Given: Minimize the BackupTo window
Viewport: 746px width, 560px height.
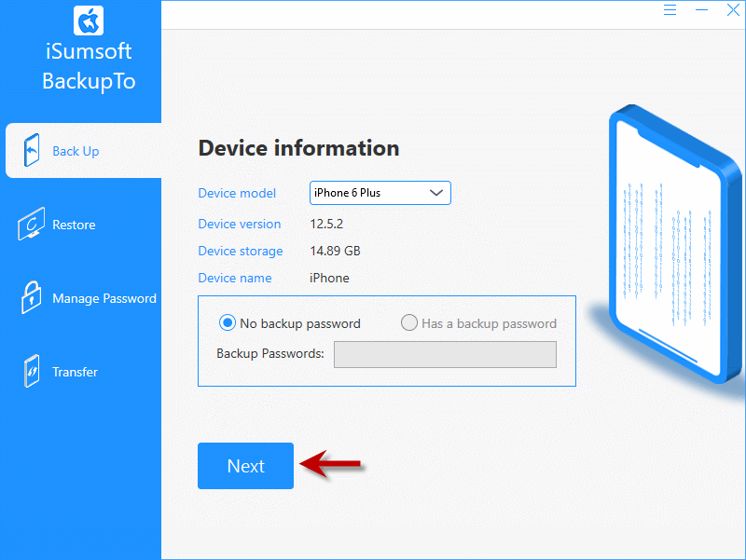Looking at the screenshot, I should (701, 9).
